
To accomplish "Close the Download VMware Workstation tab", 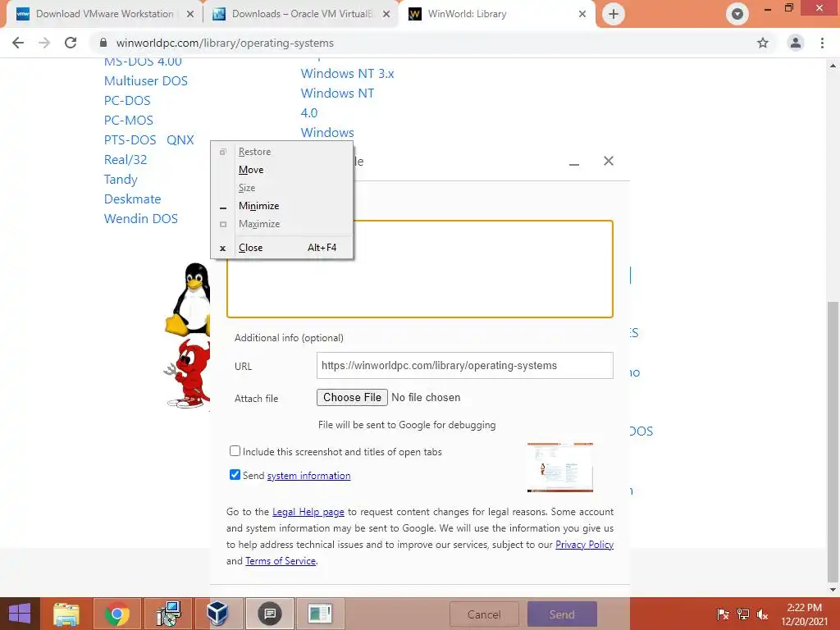I will [x=189, y=14].
